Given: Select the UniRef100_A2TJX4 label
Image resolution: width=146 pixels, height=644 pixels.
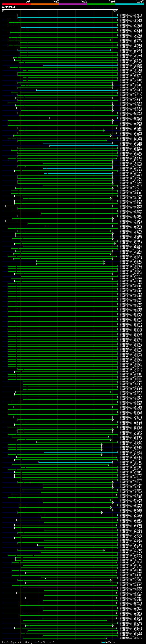Looking at the screenshot, I should (131, 55).
